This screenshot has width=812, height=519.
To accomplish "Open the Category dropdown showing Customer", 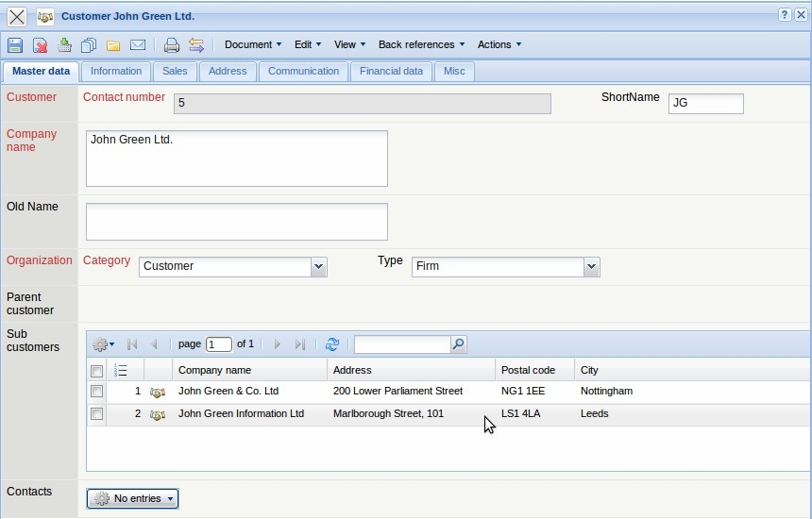I will pyautogui.click(x=318, y=267).
